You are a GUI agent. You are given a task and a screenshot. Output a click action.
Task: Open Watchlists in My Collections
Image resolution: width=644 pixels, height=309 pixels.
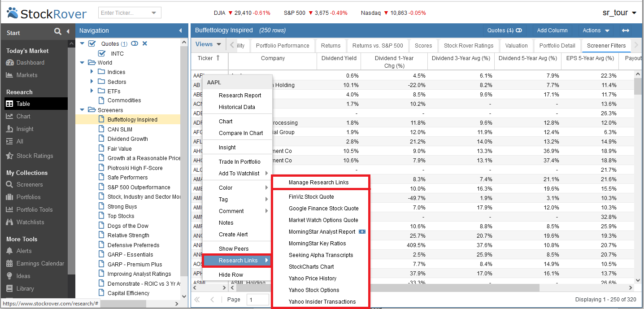tap(30, 222)
